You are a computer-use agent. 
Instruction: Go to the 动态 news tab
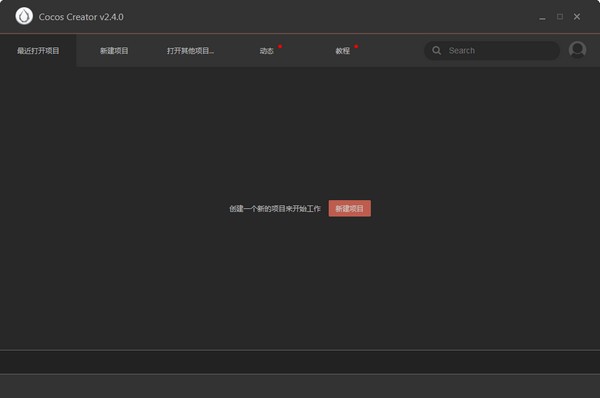coord(266,51)
